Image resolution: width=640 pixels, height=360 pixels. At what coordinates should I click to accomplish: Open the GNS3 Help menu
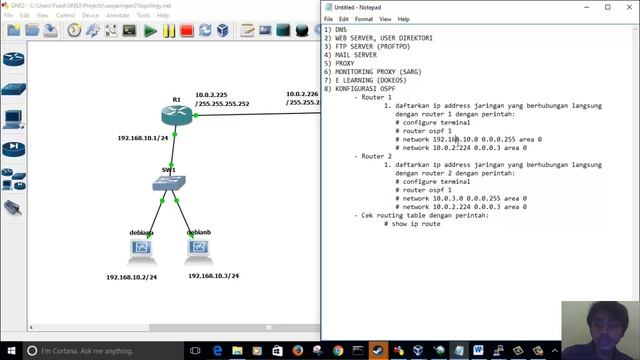coord(163,15)
